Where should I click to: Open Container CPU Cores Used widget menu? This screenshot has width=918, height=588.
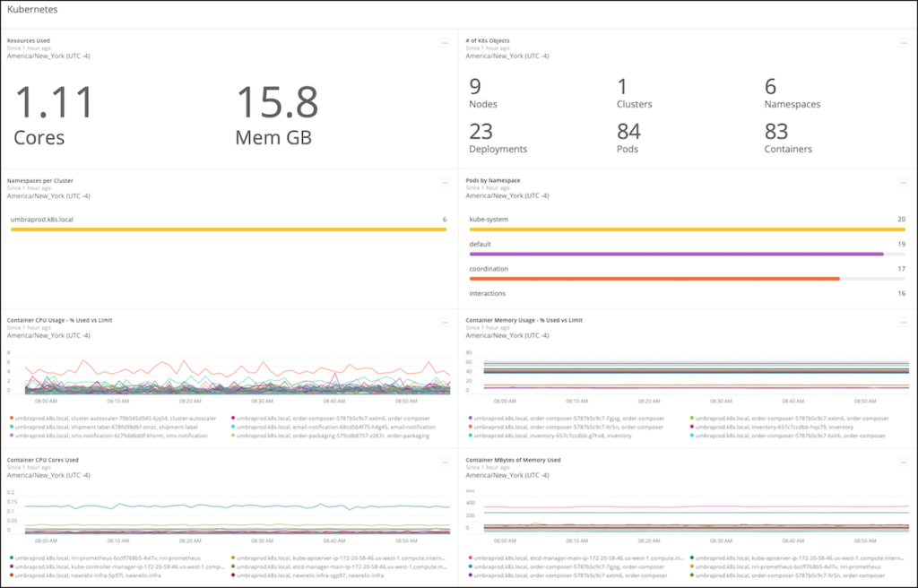coord(444,462)
